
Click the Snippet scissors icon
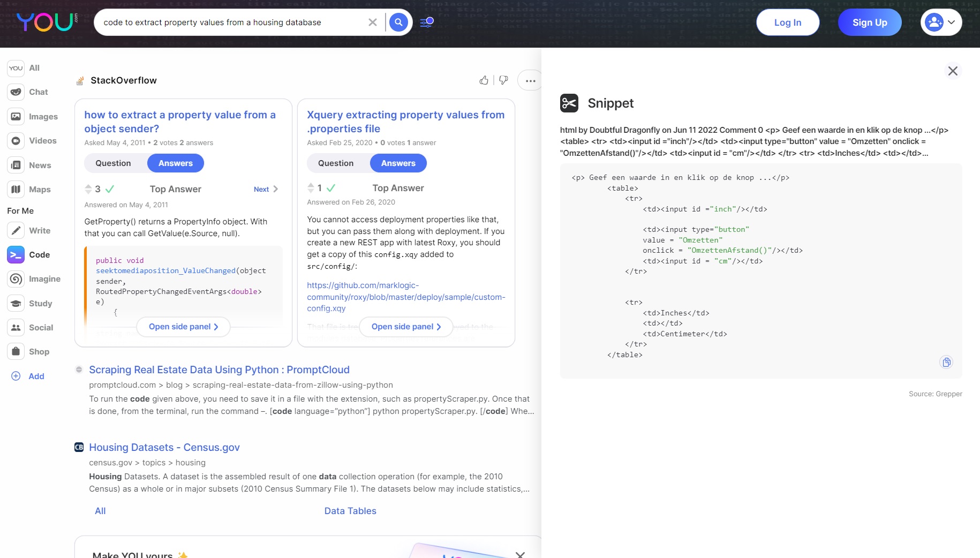(x=569, y=103)
